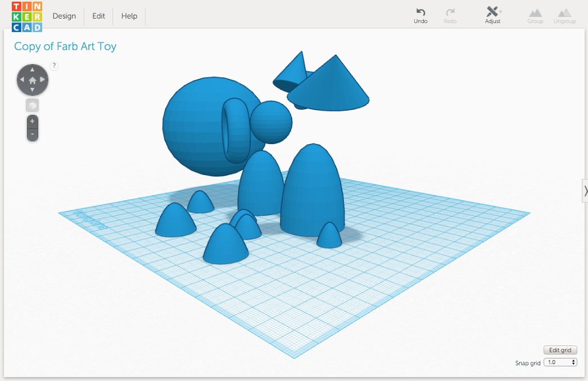Screen dimensions: 588x381
Task: Reset the view with the Home icon
Action: click(x=32, y=79)
